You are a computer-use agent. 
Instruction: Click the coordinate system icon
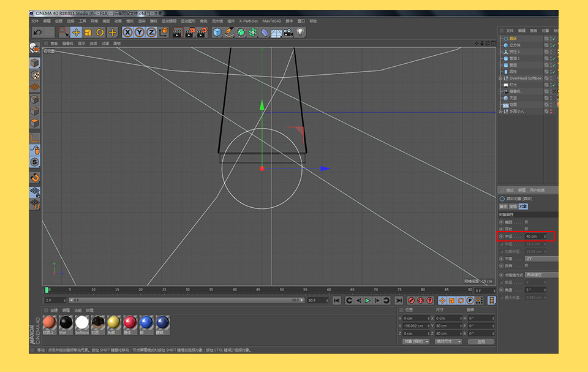coord(164,32)
